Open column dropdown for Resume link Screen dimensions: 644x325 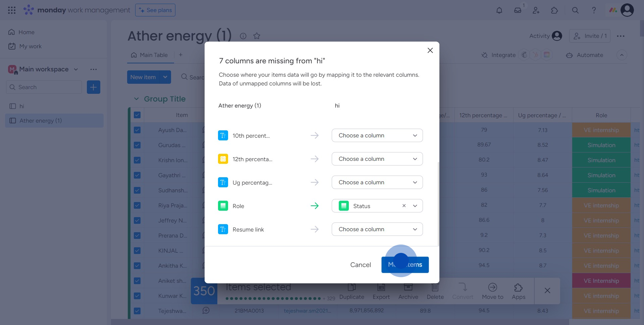377,229
